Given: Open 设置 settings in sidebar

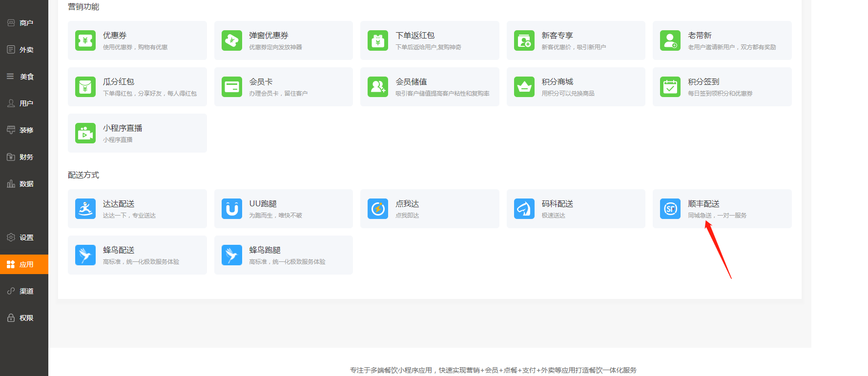Looking at the screenshot, I should tap(24, 237).
